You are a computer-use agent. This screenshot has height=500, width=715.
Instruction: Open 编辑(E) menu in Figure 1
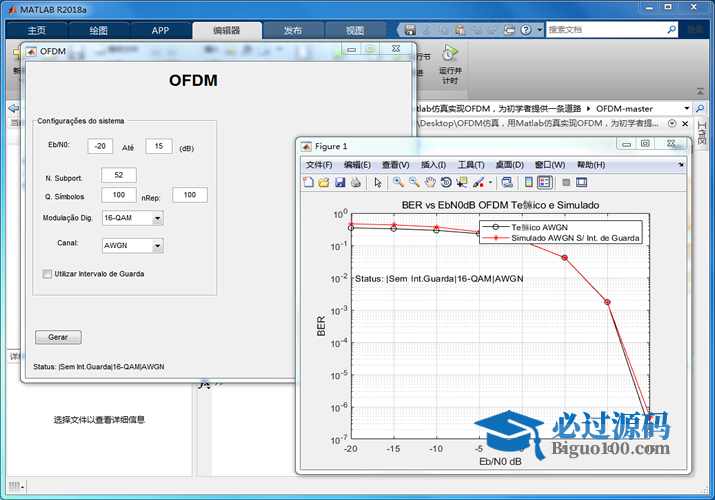coord(357,165)
